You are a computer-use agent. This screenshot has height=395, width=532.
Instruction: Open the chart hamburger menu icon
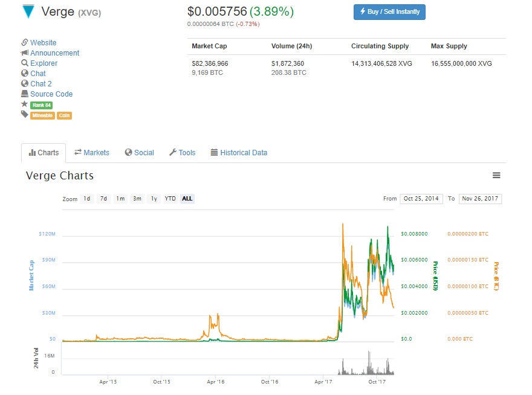click(496, 175)
